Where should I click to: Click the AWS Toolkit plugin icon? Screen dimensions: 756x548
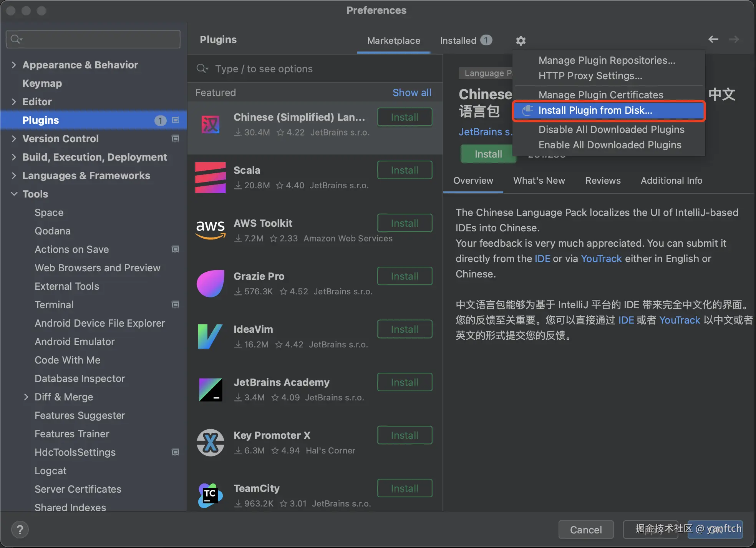pos(210,230)
